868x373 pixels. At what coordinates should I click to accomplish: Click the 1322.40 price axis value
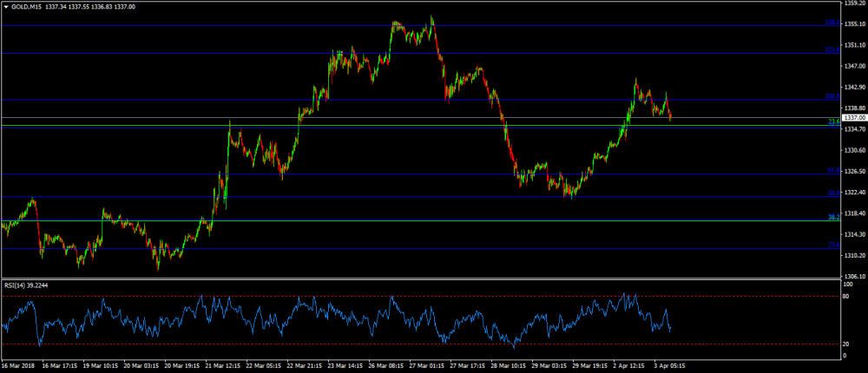(x=854, y=193)
